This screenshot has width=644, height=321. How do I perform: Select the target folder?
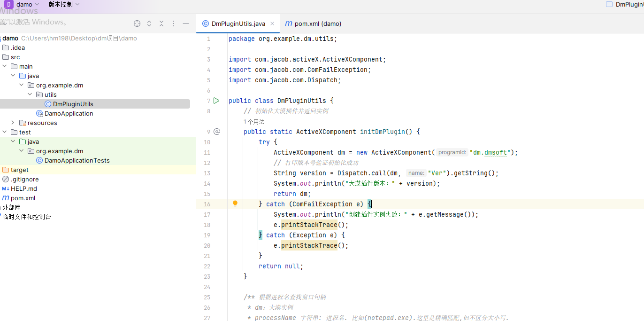(15, 170)
